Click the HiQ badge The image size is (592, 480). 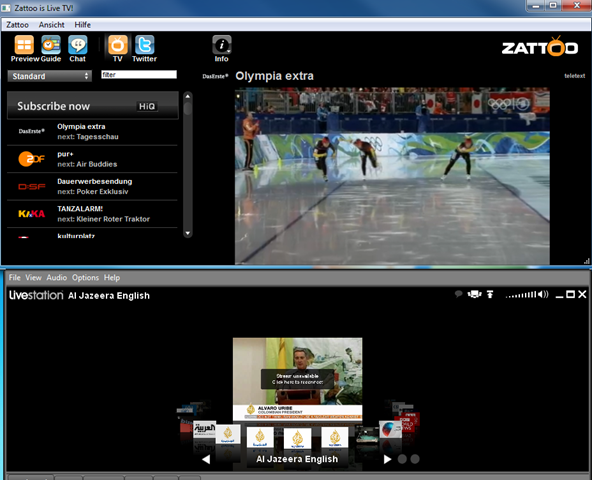(147, 106)
